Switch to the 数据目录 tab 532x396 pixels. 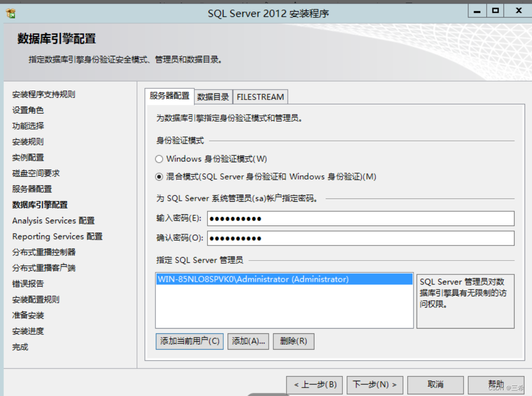coord(213,96)
